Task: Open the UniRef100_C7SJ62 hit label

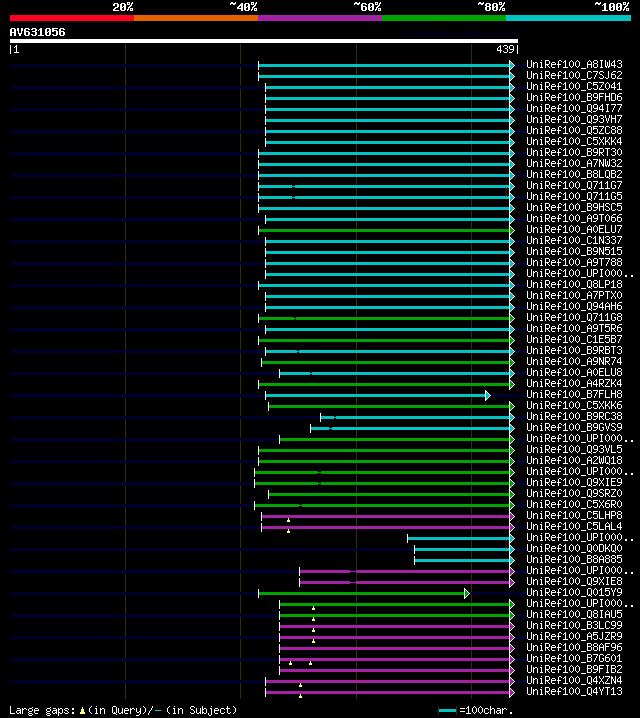Action: (x=574, y=76)
